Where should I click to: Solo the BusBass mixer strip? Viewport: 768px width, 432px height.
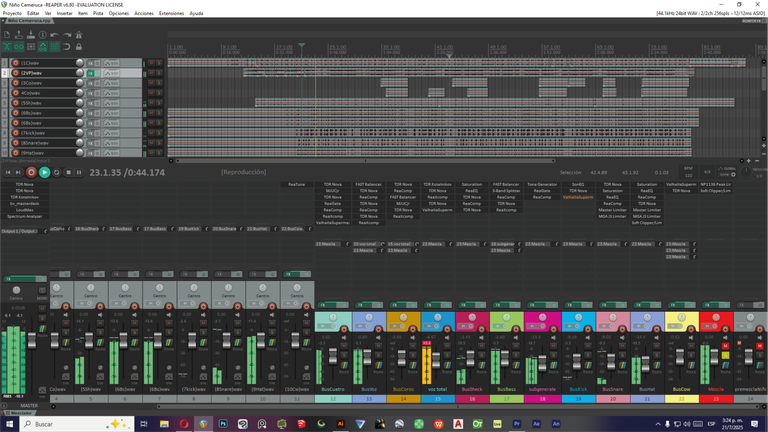516,355
